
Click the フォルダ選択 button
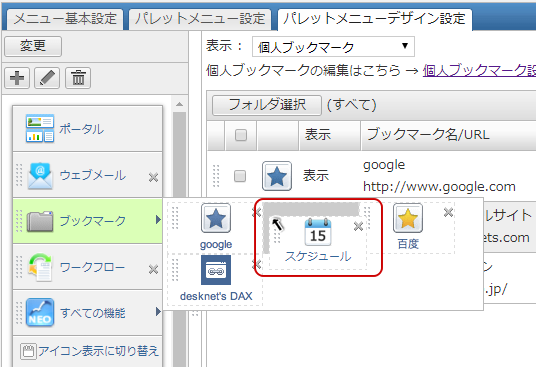pos(267,105)
